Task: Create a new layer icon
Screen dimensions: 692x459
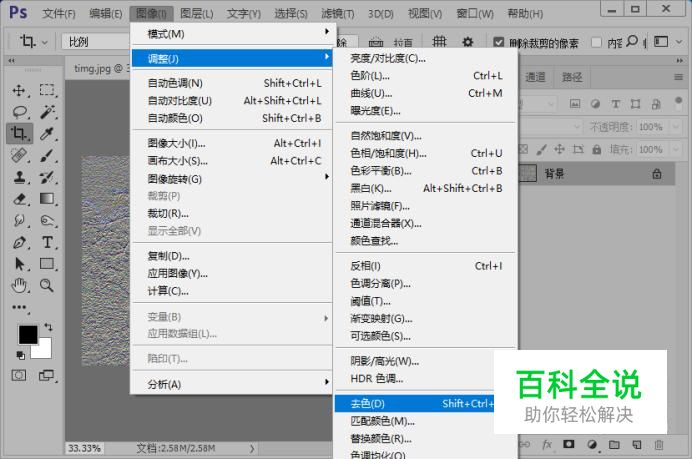Action: pyautogui.click(x=636, y=444)
